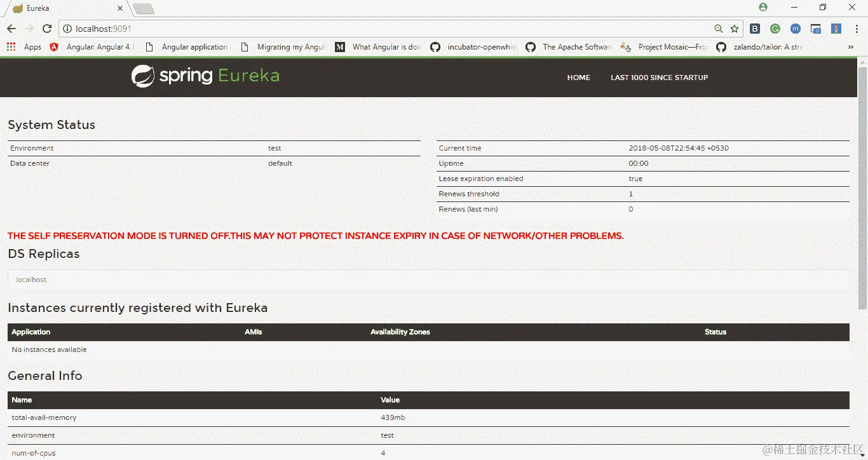Image resolution: width=868 pixels, height=460 pixels.
Task: Click the Availability Zones column header
Action: pos(400,332)
